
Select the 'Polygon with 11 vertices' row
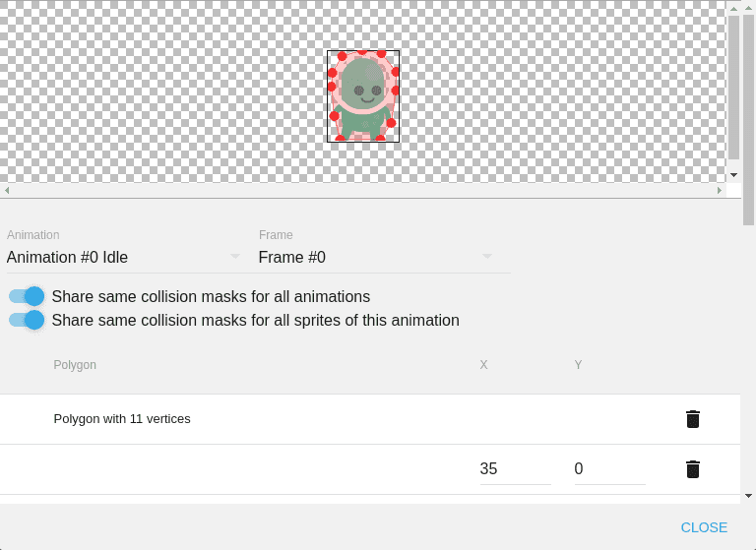122,419
